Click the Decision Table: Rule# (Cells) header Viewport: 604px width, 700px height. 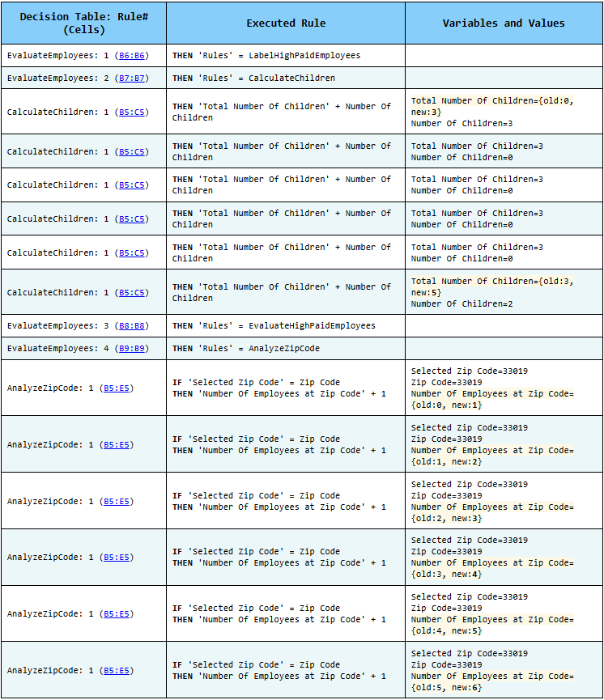[x=84, y=23]
